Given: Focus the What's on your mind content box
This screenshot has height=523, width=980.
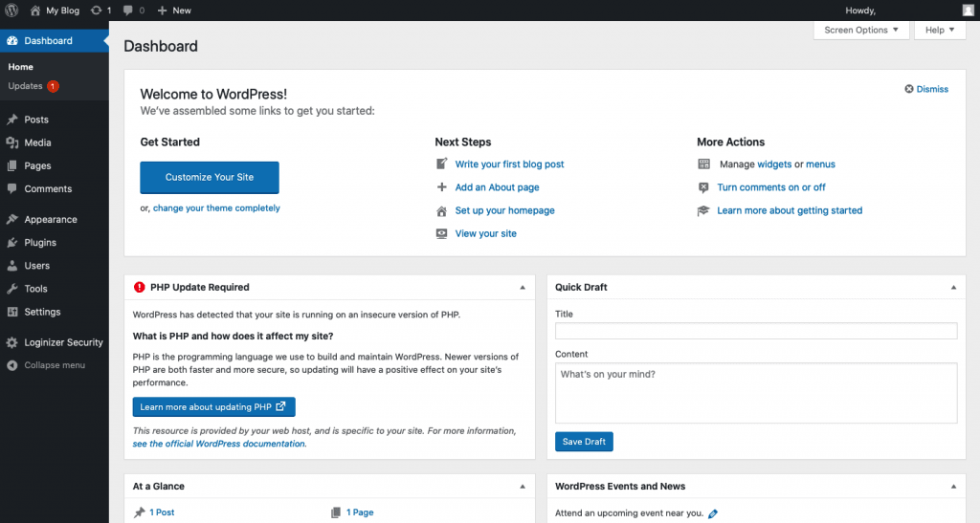Looking at the screenshot, I should coord(756,393).
